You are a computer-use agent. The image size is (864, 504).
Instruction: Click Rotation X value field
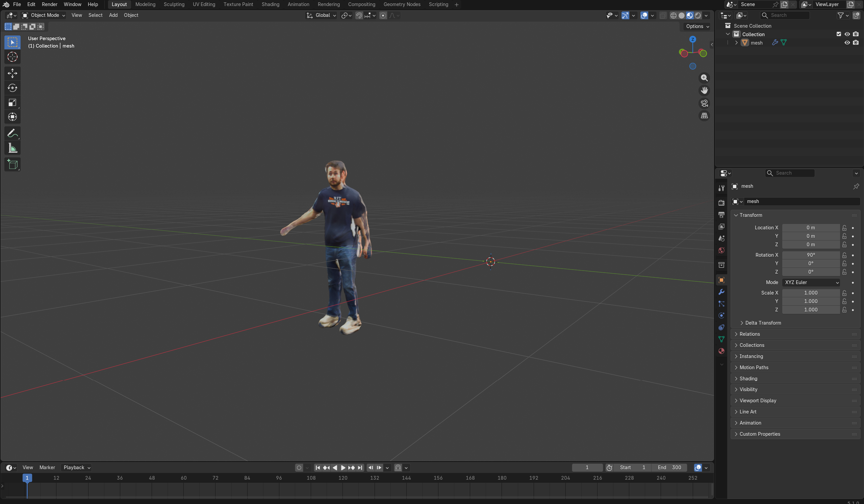coord(811,255)
